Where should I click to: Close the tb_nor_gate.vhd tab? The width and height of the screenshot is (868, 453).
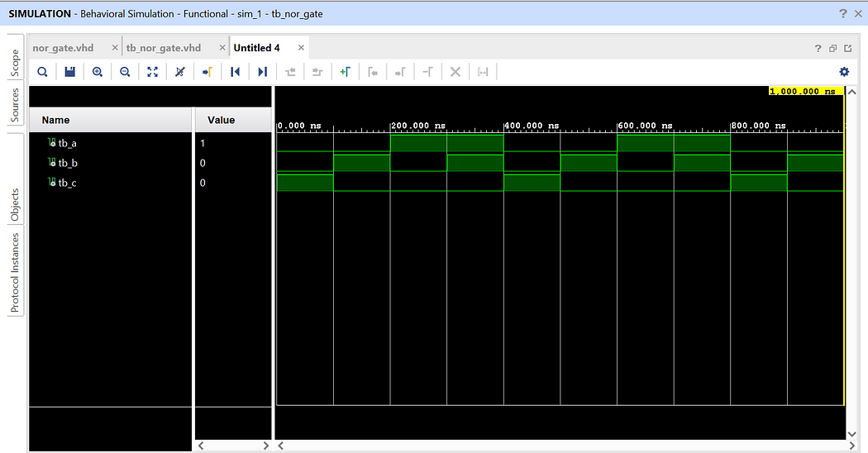pos(222,48)
